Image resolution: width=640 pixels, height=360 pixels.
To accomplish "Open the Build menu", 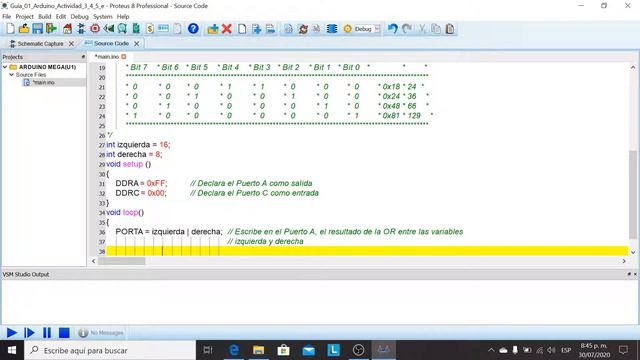I will (44, 17).
